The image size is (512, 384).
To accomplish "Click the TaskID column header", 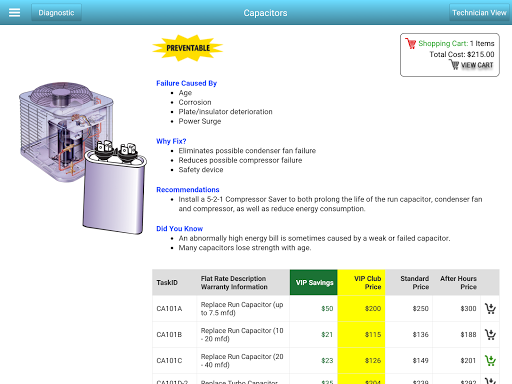I will [x=167, y=282].
